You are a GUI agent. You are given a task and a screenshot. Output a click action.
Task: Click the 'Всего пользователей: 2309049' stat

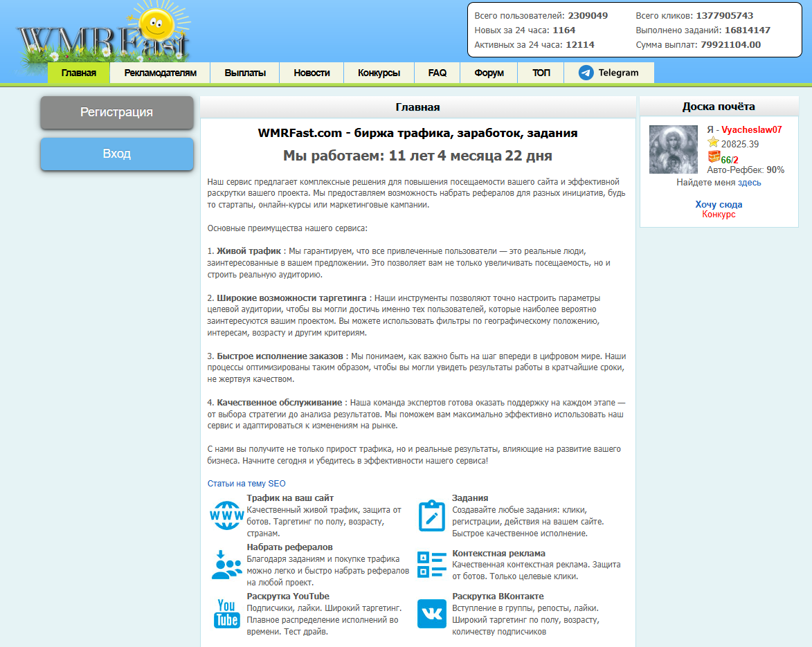(x=541, y=15)
